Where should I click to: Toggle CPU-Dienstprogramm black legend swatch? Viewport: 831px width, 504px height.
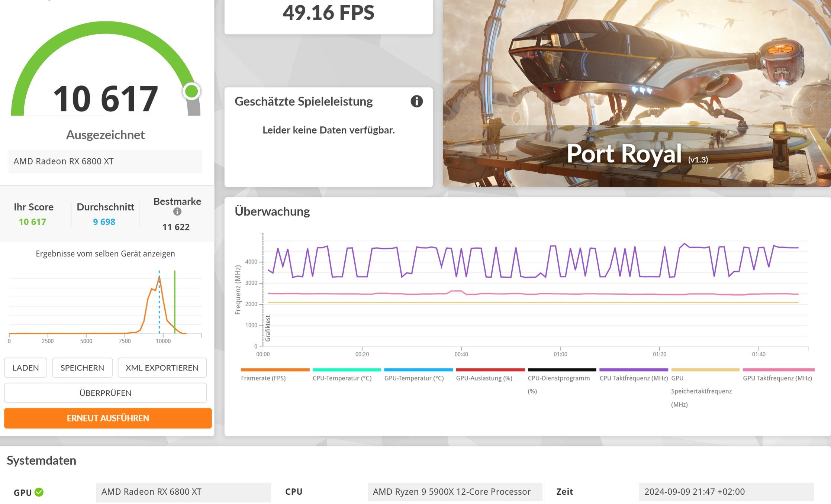point(562,370)
